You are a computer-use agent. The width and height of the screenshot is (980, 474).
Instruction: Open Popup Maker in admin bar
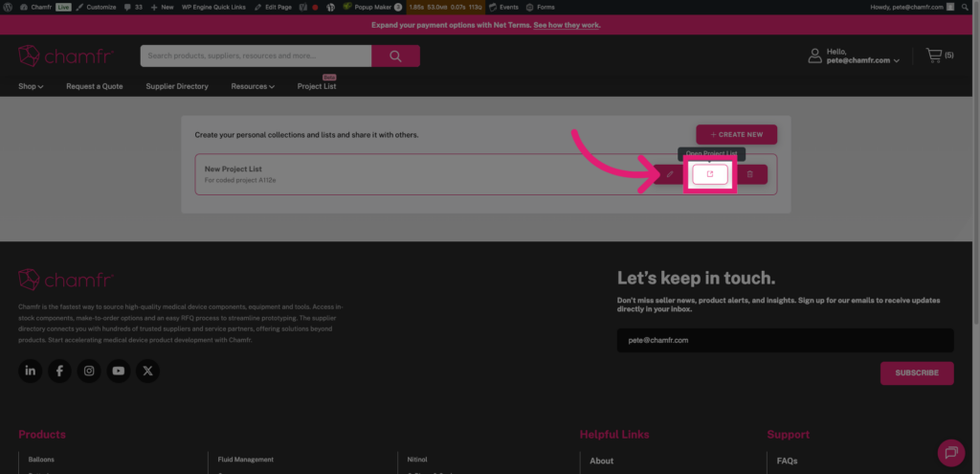pos(372,7)
